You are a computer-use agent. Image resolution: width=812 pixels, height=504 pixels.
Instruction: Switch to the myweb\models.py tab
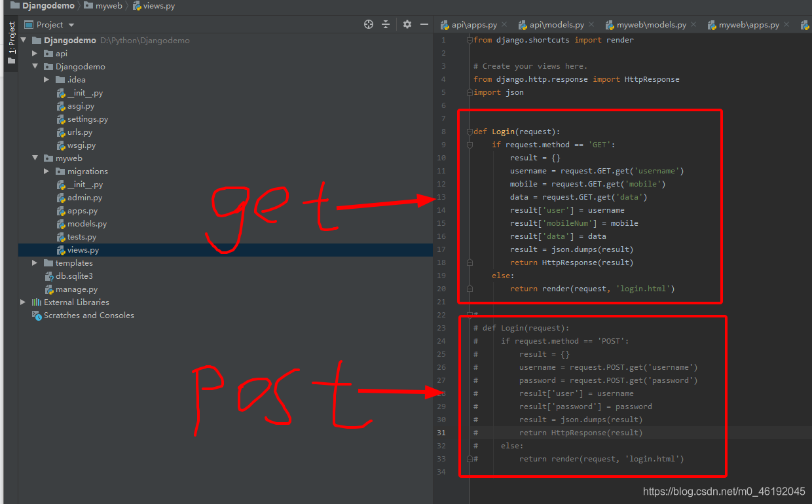(x=651, y=25)
